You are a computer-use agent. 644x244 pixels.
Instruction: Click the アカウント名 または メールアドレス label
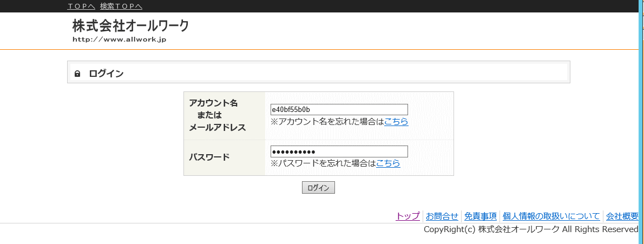217,115
